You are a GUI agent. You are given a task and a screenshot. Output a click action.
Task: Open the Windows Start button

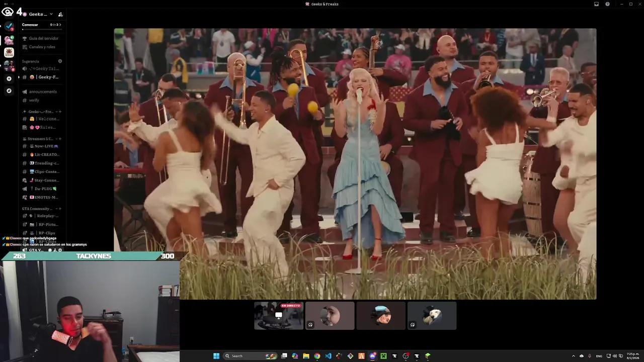pos(216,356)
